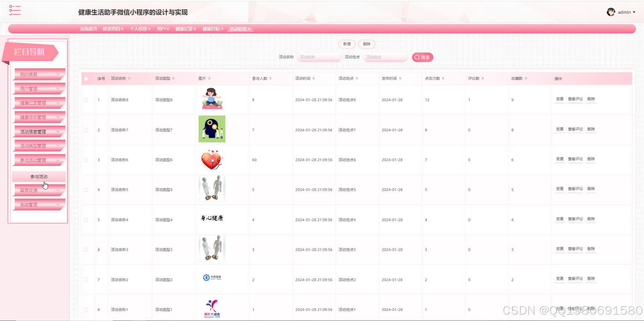Click the 新增 button

click(347, 44)
